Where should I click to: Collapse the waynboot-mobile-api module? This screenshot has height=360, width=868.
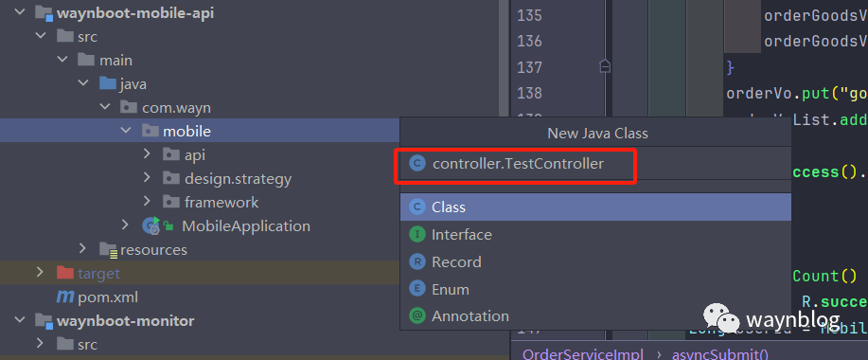[20, 12]
